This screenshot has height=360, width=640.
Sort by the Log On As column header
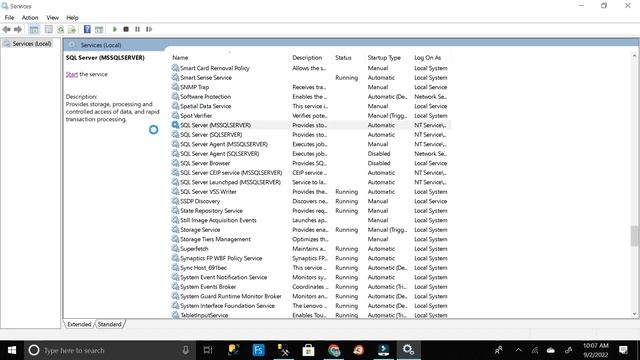click(x=427, y=58)
